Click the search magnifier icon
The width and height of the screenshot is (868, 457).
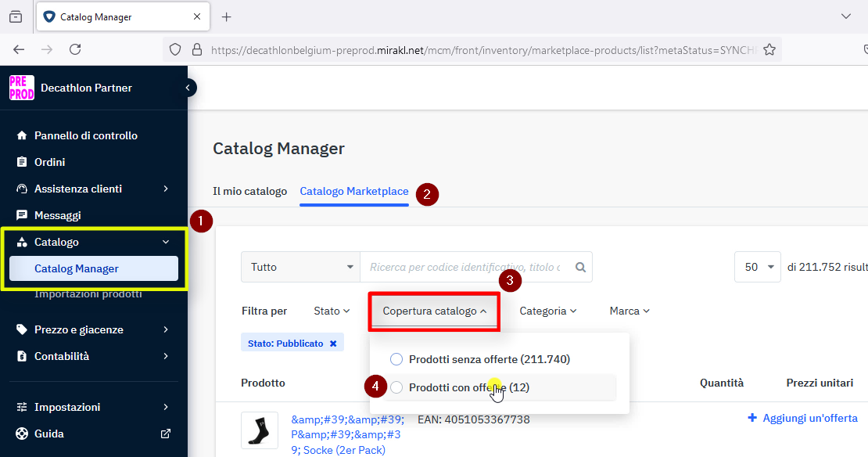click(580, 267)
